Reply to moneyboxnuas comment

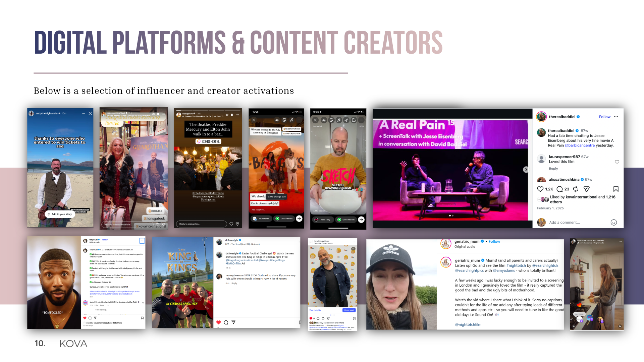(234, 283)
